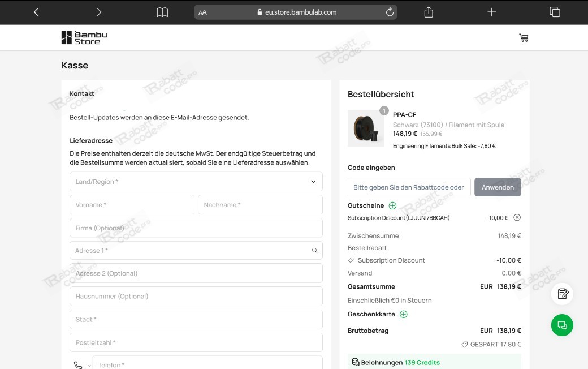Focus the Postleitzahl field

point(196,342)
